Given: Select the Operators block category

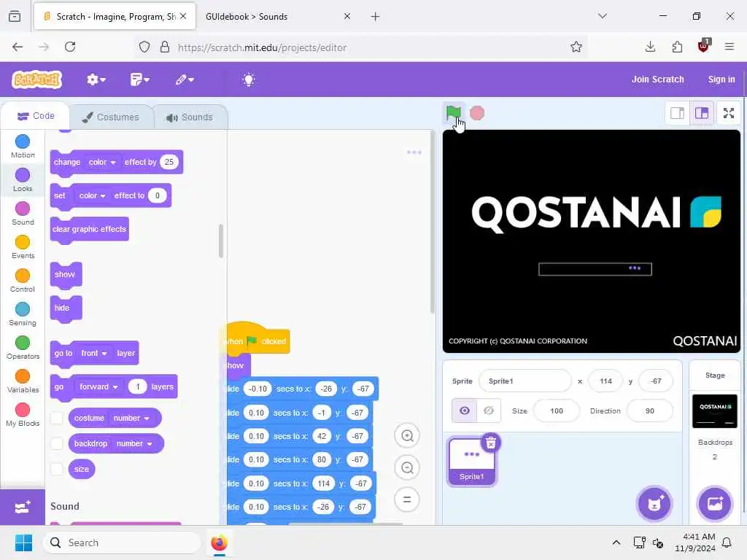Looking at the screenshot, I should coord(23,348).
